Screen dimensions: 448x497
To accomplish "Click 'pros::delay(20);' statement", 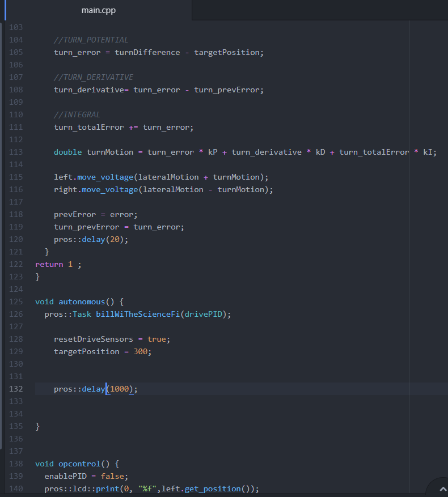I will coord(91,239).
